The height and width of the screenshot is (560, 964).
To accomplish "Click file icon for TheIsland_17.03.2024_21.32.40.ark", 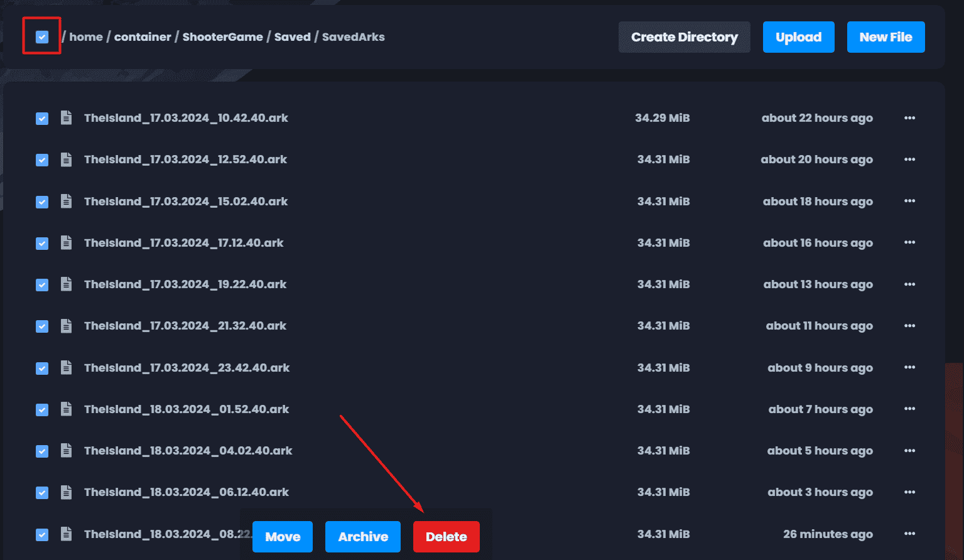I will (x=66, y=326).
